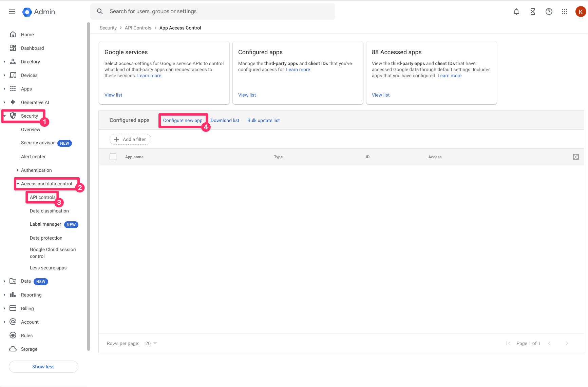Go to first page icon

coord(508,343)
